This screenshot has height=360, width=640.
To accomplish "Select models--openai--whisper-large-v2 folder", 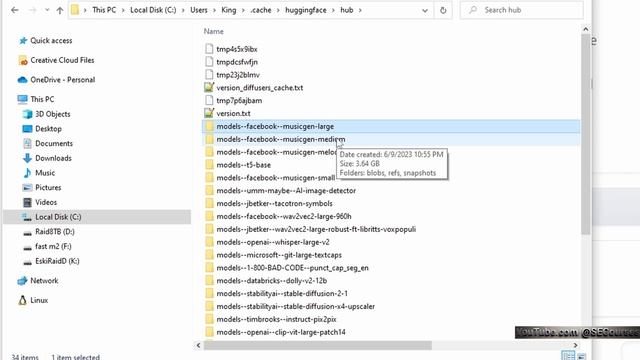I will tap(273, 242).
